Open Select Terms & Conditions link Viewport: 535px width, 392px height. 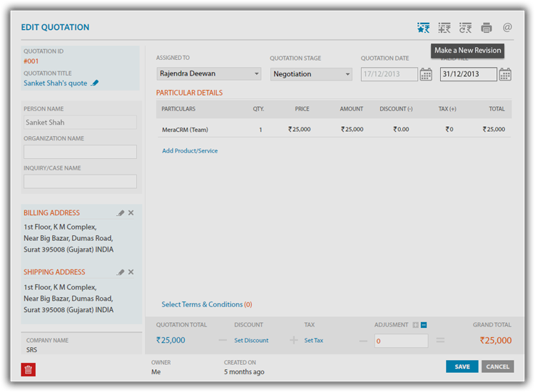coord(202,304)
